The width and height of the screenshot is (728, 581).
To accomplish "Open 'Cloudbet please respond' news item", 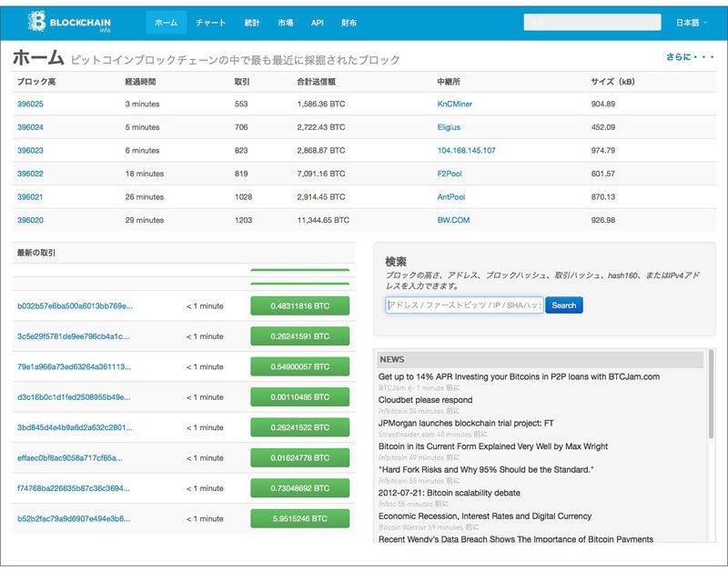I will click(x=425, y=400).
